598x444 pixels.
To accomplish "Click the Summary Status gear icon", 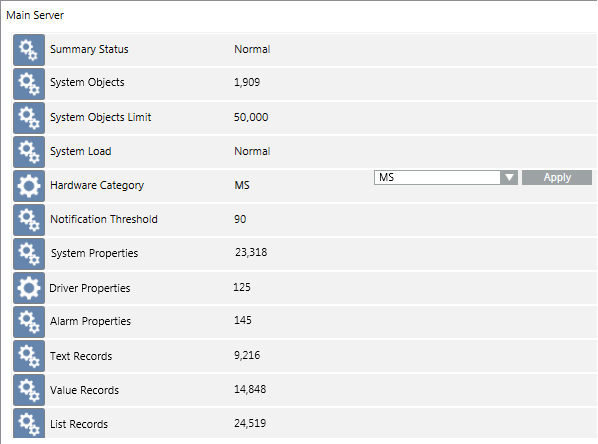I will pos(29,50).
